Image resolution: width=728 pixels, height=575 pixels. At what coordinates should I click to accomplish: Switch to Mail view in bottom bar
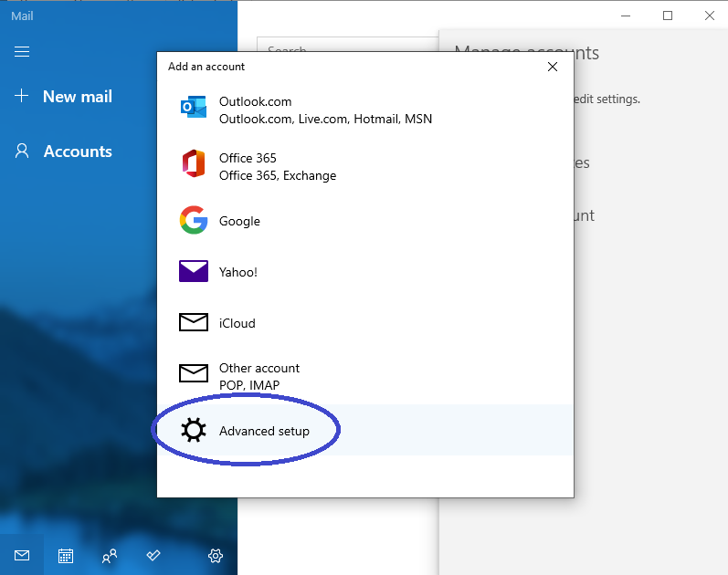point(22,555)
